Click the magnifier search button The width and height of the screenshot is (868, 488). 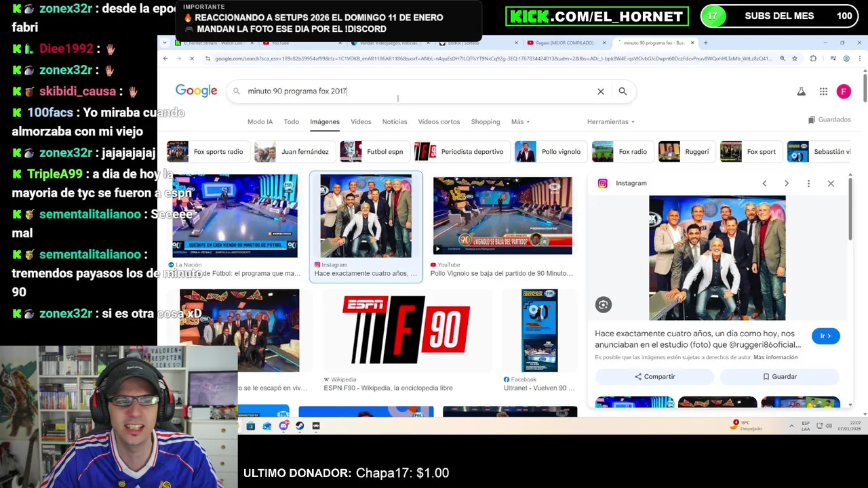(623, 91)
